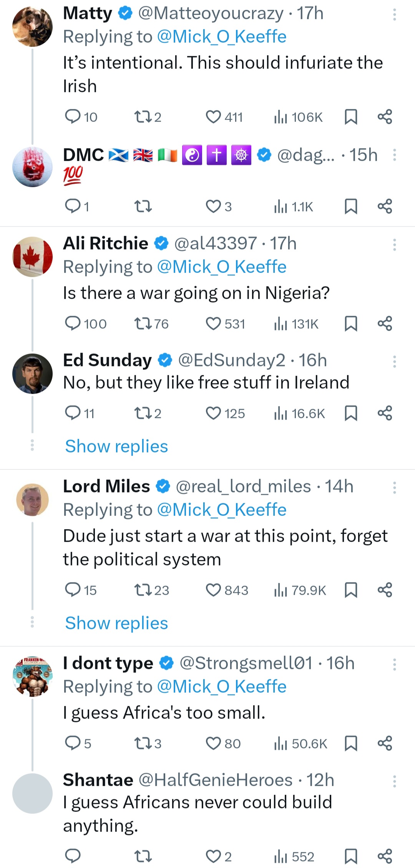Open @real_lord_miles profile handle

pos(243,487)
